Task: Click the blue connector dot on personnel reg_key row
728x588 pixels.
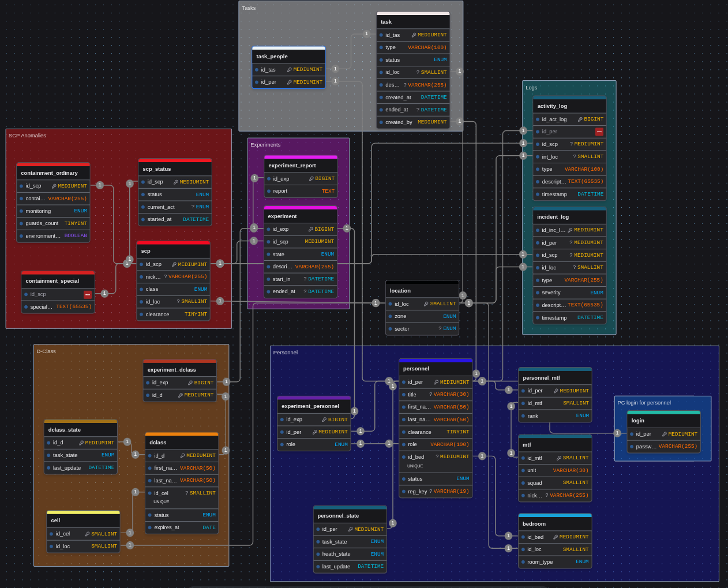Action: click(404, 492)
